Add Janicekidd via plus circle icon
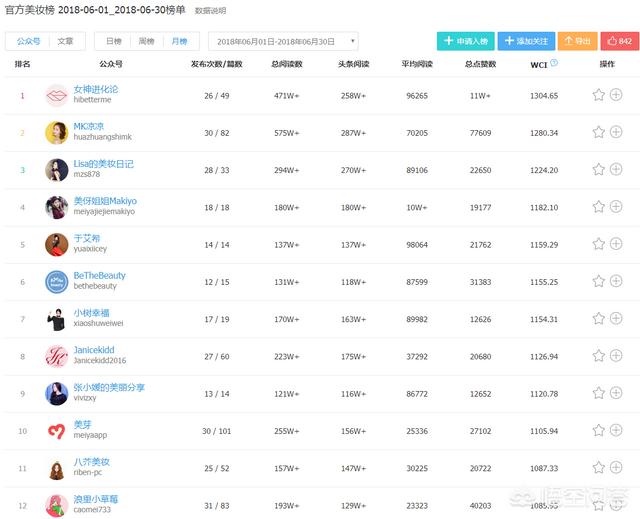Viewport: 640px width, 519px height. tap(616, 355)
